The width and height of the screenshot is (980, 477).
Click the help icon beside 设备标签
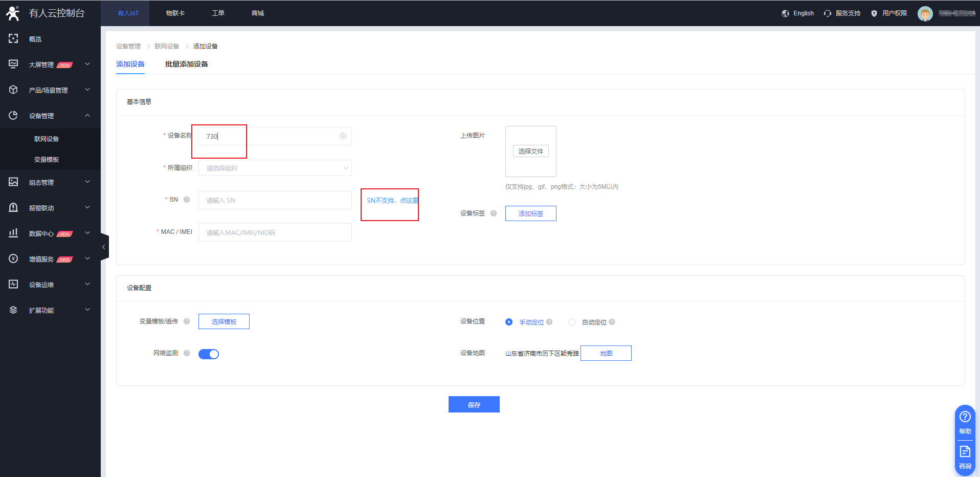coord(494,213)
